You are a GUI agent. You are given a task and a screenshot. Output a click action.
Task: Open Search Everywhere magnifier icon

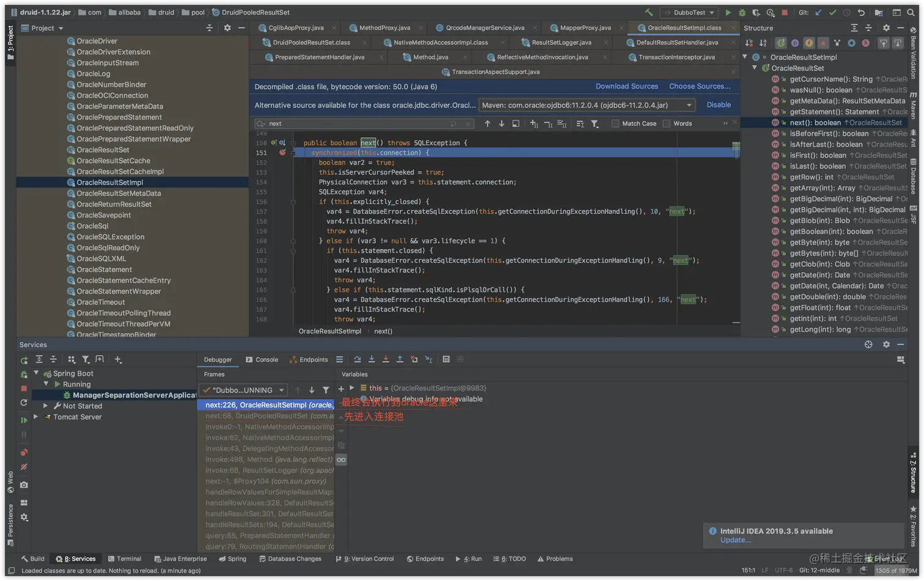pos(911,12)
